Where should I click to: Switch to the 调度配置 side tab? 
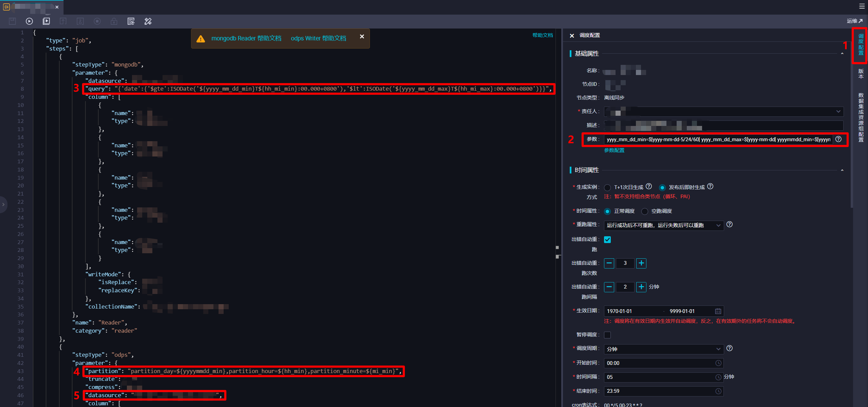861,45
